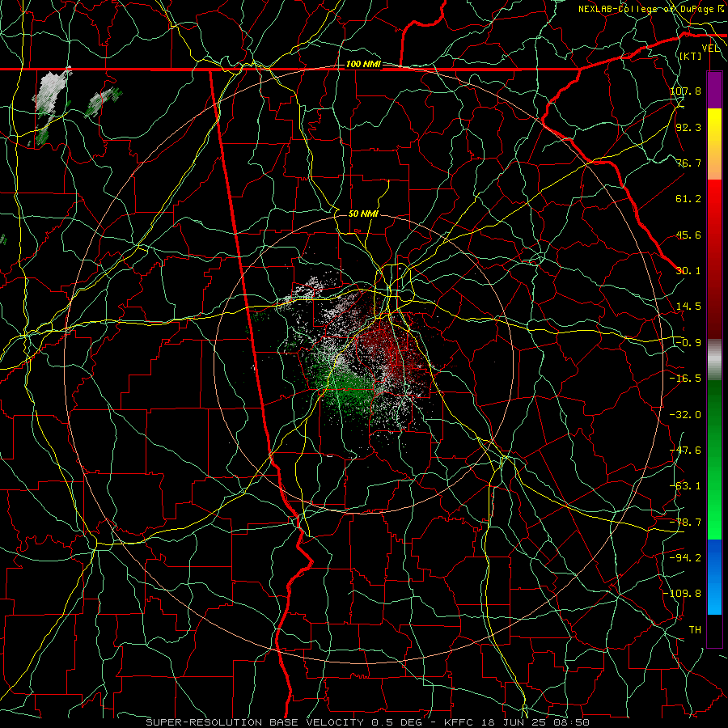Click the -109.8 velocity scale value
The height and width of the screenshot is (728, 728).
[683, 594]
